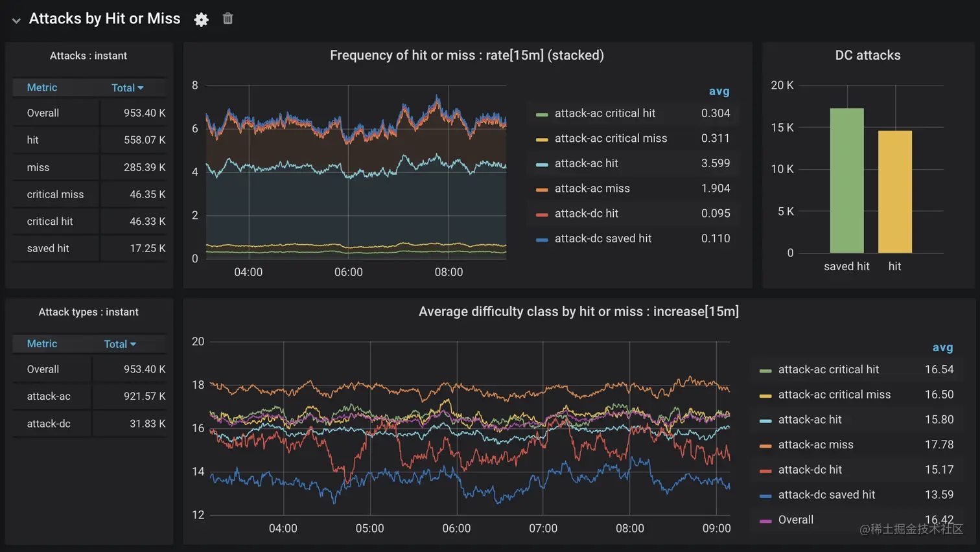The height and width of the screenshot is (552, 980).
Task: Toggle attack-dc saved hit series in frequency legend
Action: 603,239
